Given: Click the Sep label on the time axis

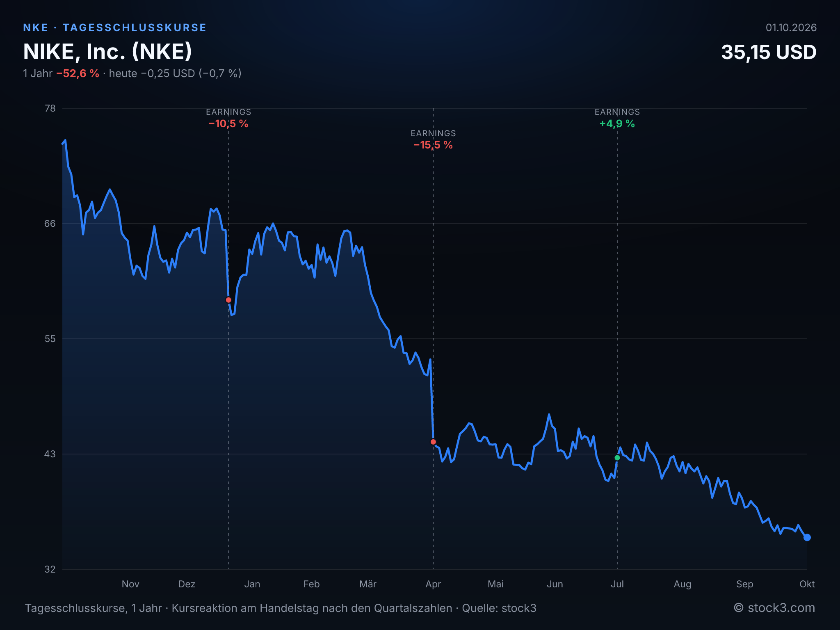Looking at the screenshot, I should click(745, 584).
